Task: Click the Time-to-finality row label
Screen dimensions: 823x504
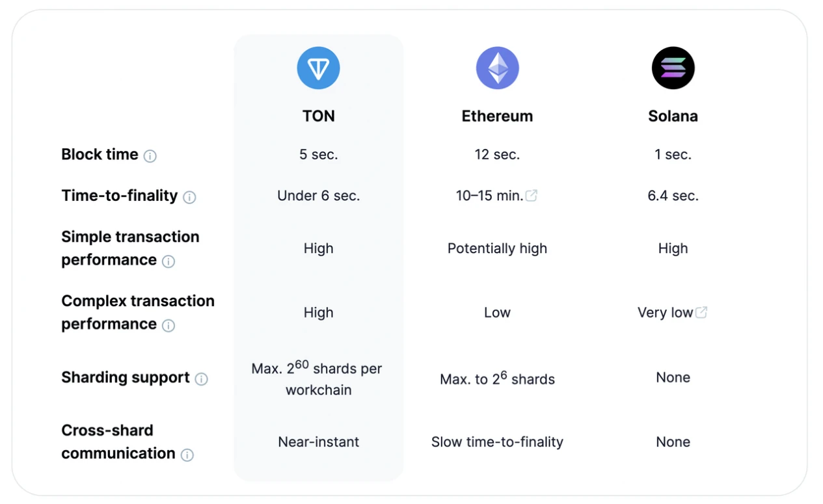Action: (119, 196)
